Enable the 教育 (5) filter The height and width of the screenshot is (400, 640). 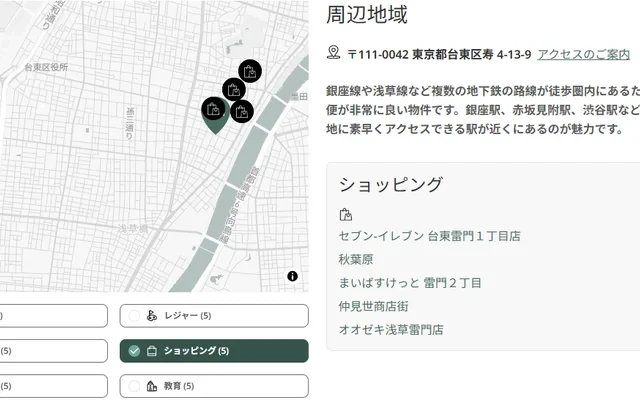click(213, 386)
